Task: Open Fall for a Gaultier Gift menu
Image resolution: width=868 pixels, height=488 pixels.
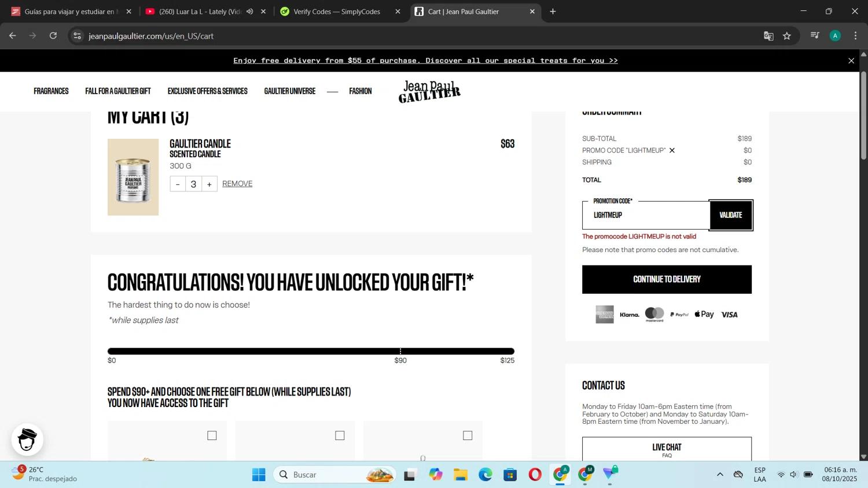Action: (118, 91)
